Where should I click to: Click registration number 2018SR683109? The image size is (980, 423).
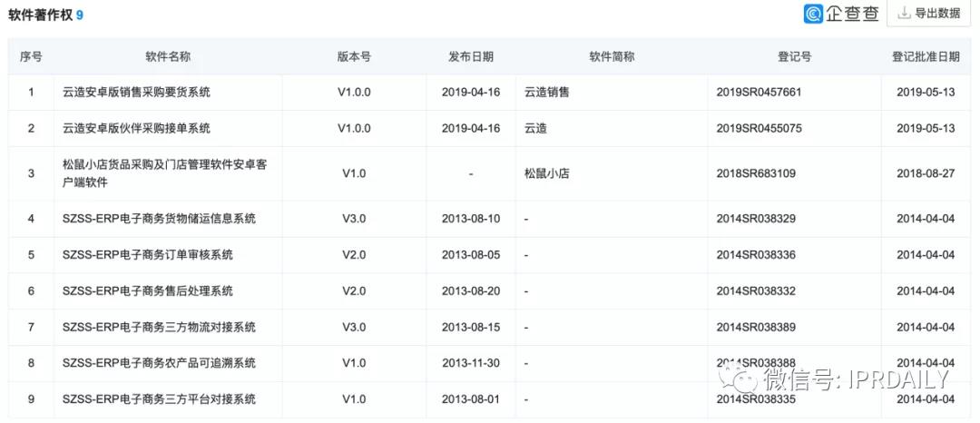pyautogui.click(x=756, y=173)
